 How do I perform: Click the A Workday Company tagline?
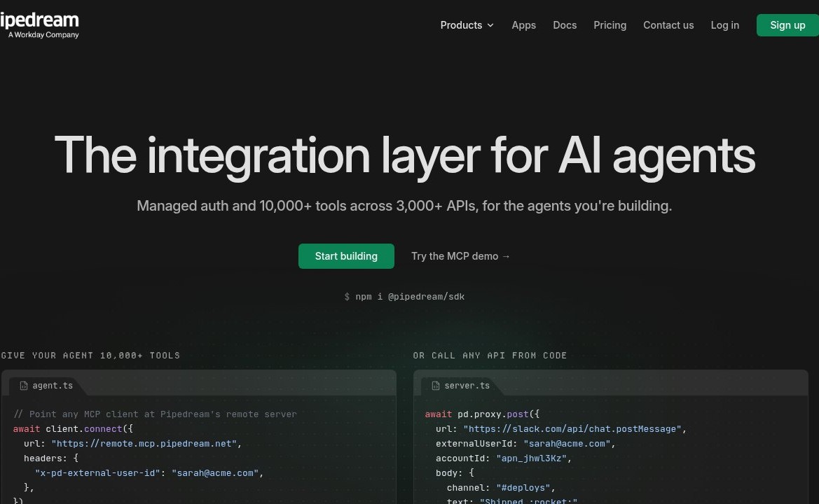click(x=43, y=35)
